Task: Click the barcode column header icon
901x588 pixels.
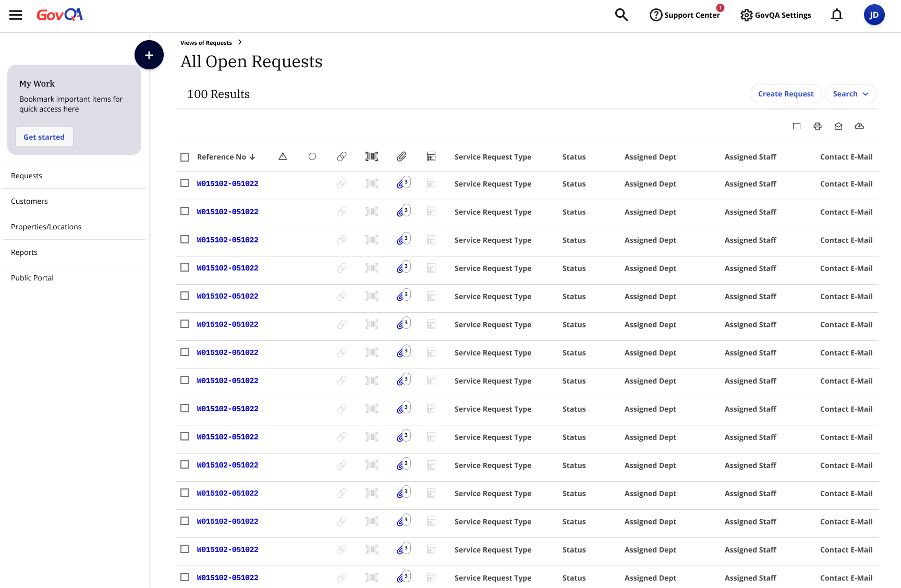Action: coord(372,156)
